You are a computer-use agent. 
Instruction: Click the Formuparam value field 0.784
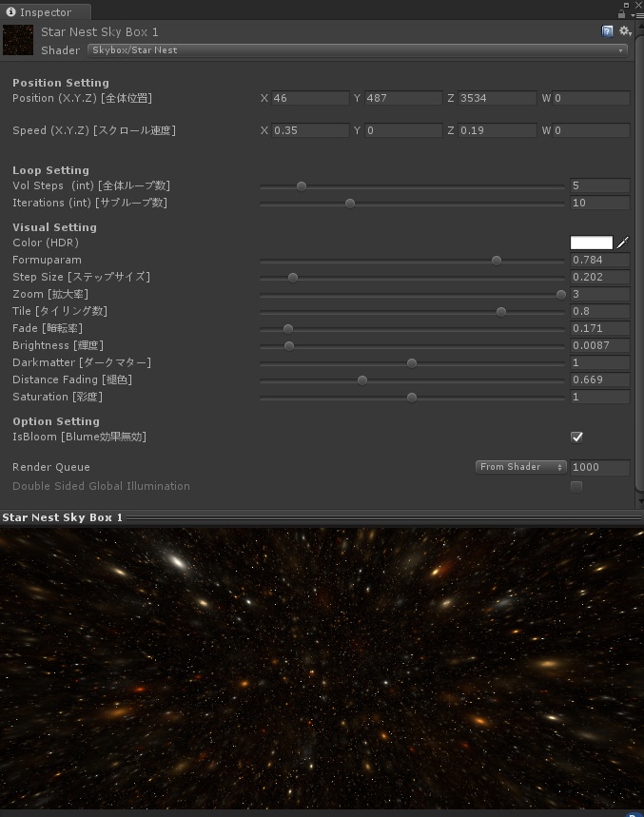pos(599,260)
